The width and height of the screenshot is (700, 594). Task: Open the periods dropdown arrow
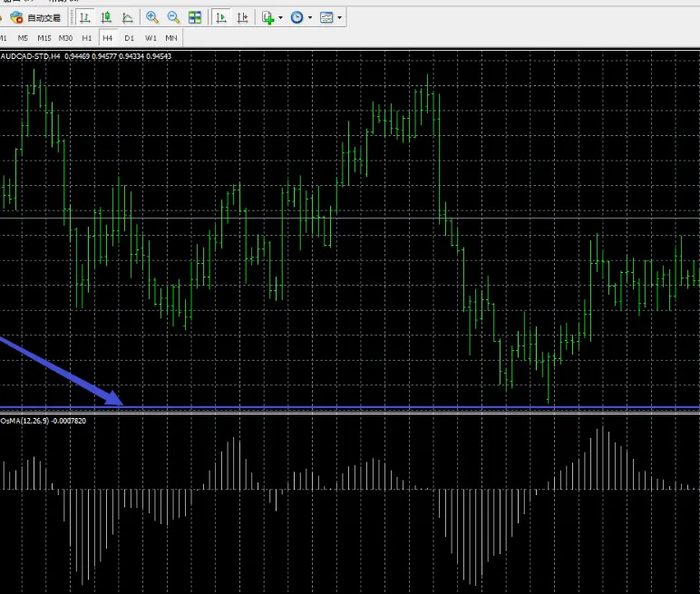(x=310, y=17)
